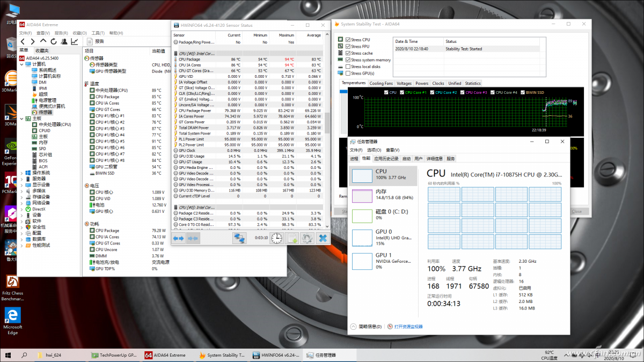Image resolution: width=644 pixels, height=362 pixels.
Task: Click the taskbar clock 2020/8/10
Action: [613, 355]
